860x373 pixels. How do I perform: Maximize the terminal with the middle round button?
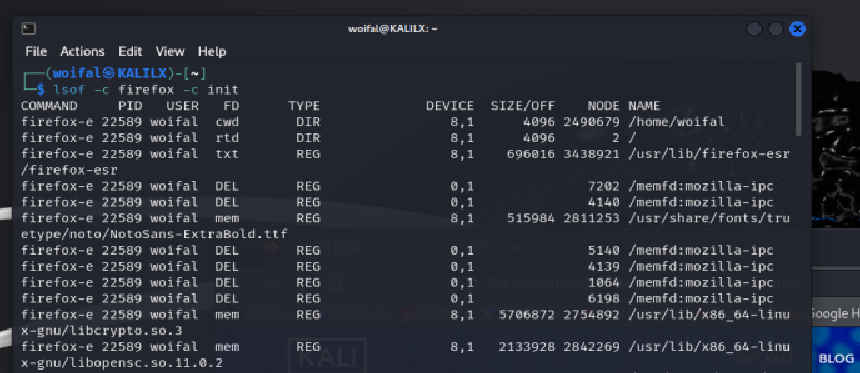(776, 29)
